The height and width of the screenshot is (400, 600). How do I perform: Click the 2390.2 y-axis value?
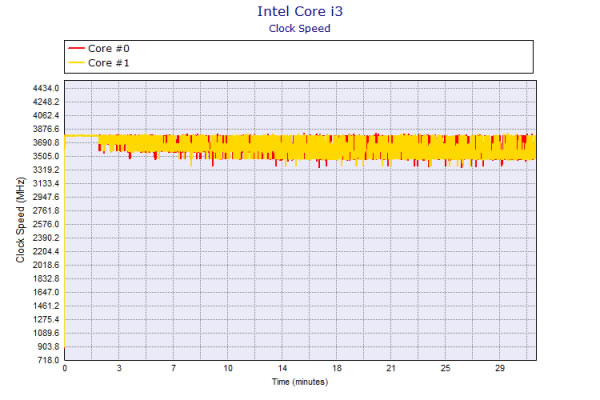[x=46, y=238]
